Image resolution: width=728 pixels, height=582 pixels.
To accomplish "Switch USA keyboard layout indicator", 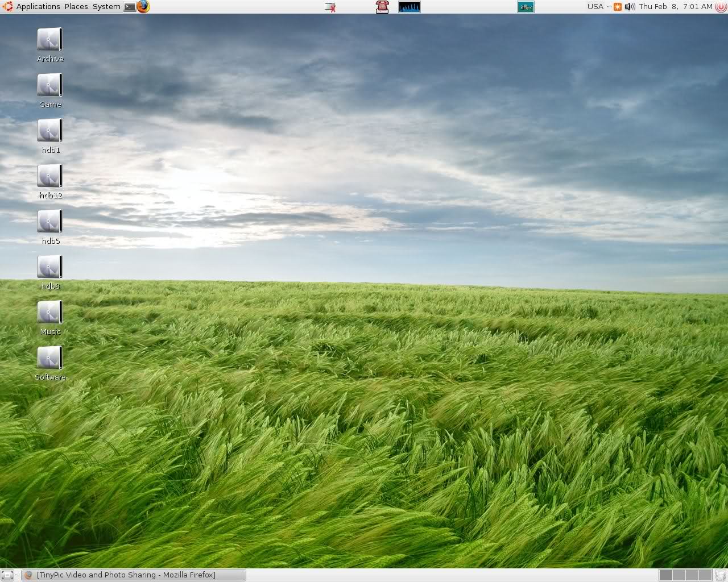I will point(595,7).
